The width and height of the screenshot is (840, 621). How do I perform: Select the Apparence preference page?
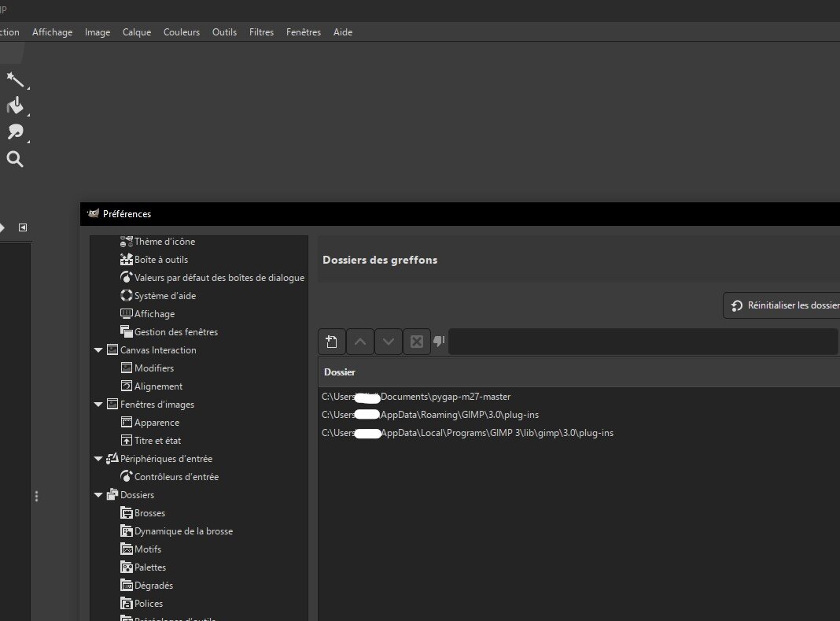[x=157, y=423]
